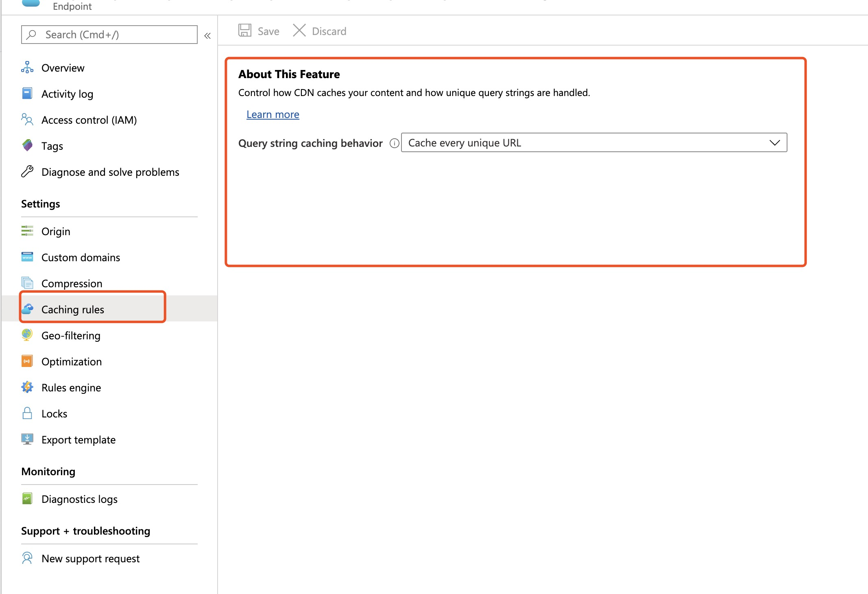Click the Rules engine icon
868x594 pixels.
[x=27, y=387]
